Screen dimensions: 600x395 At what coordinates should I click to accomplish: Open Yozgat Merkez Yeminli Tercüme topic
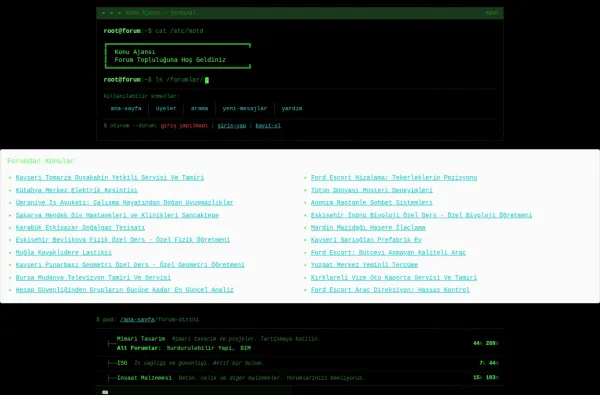pyautogui.click(x=364, y=265)
